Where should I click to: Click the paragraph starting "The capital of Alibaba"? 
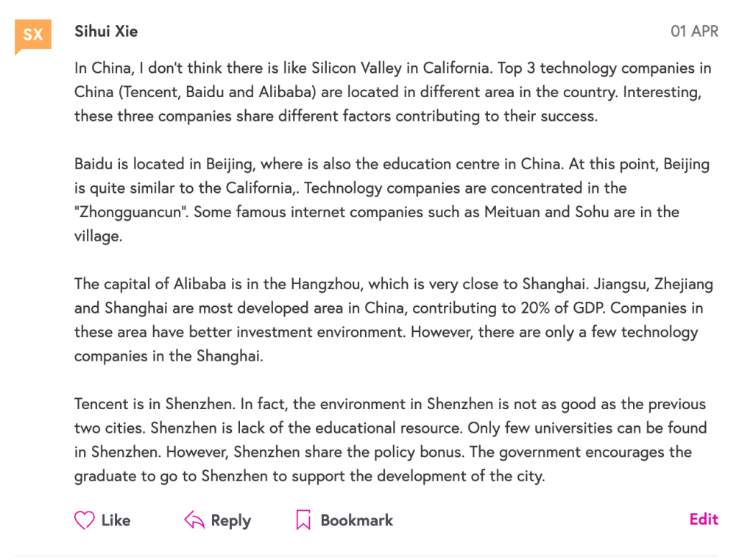(392, 319)
